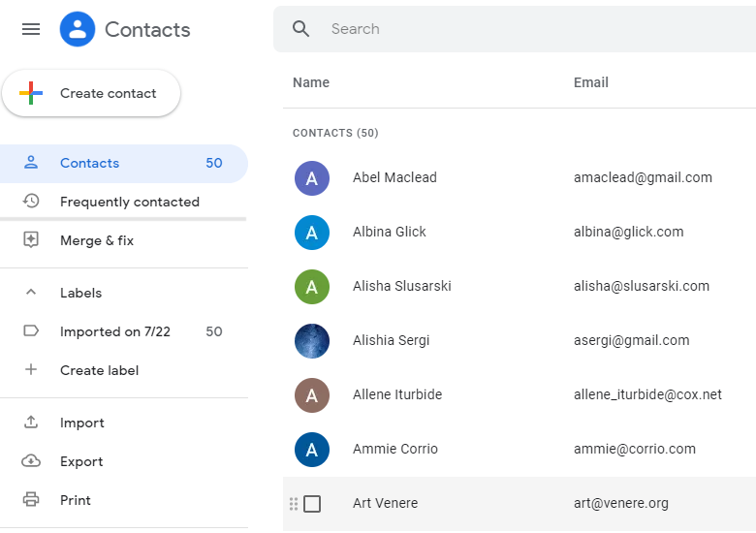Grab the drag handle on Art Venere row
Viewport: 756px width, 533px height.
pos(294,504)
